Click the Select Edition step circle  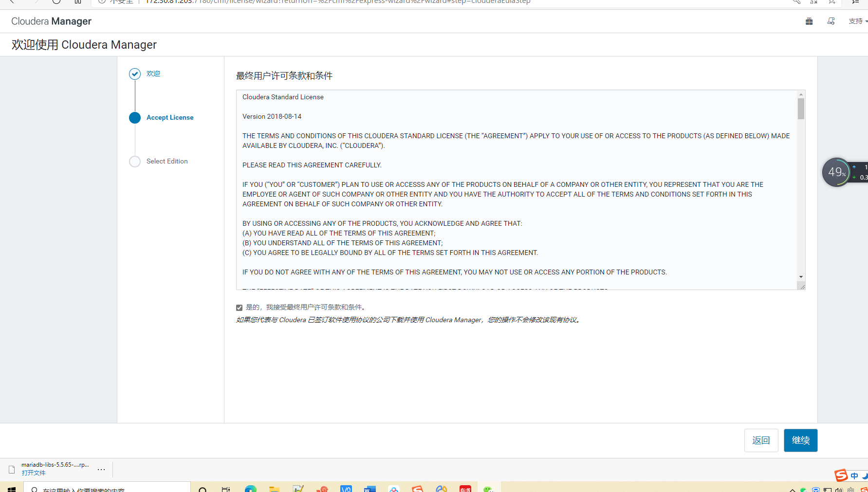tap(135, 162)
